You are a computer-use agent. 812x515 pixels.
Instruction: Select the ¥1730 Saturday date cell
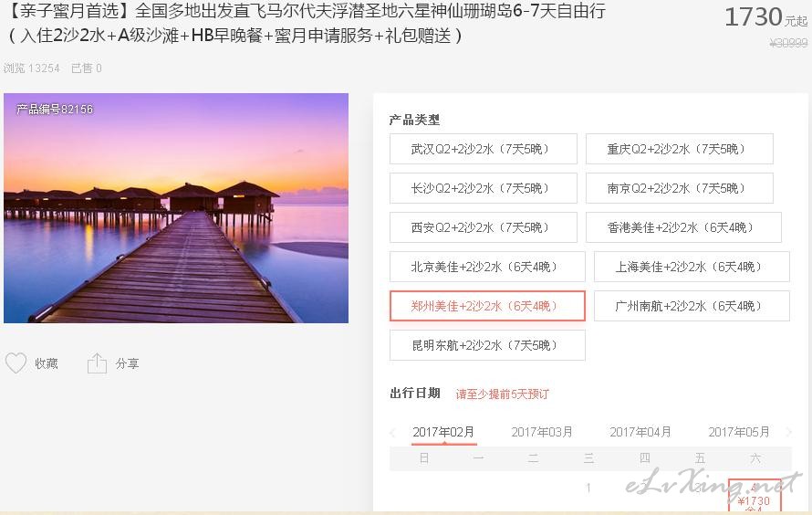(x=755, y=495)
